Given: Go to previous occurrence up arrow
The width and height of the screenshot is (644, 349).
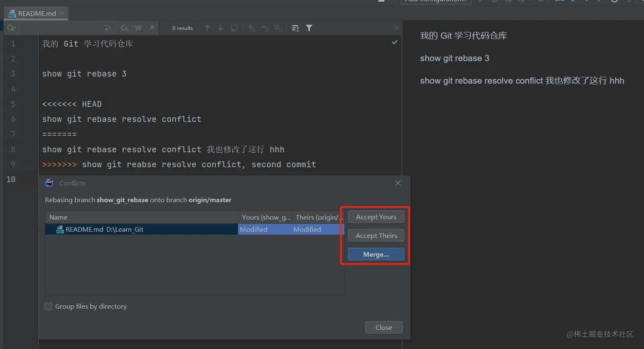Looking at the screenshot, I should click(x=207, y=28).
